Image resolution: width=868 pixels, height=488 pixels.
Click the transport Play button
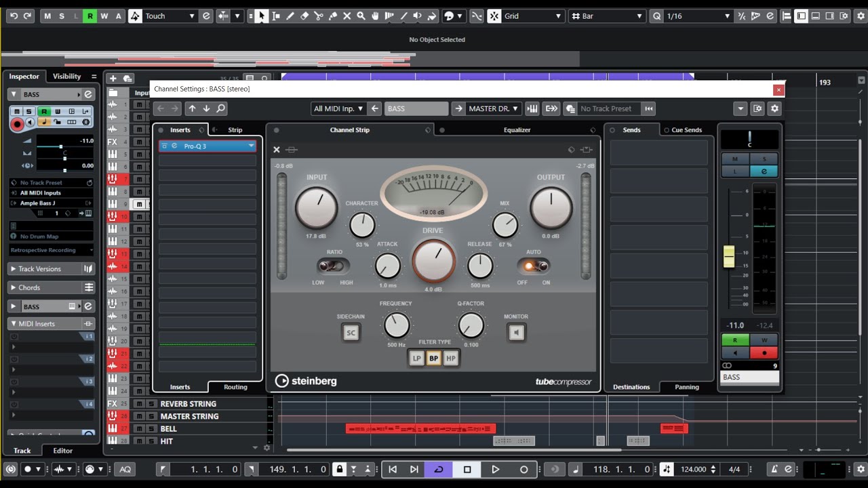click(x=495, y=469)
